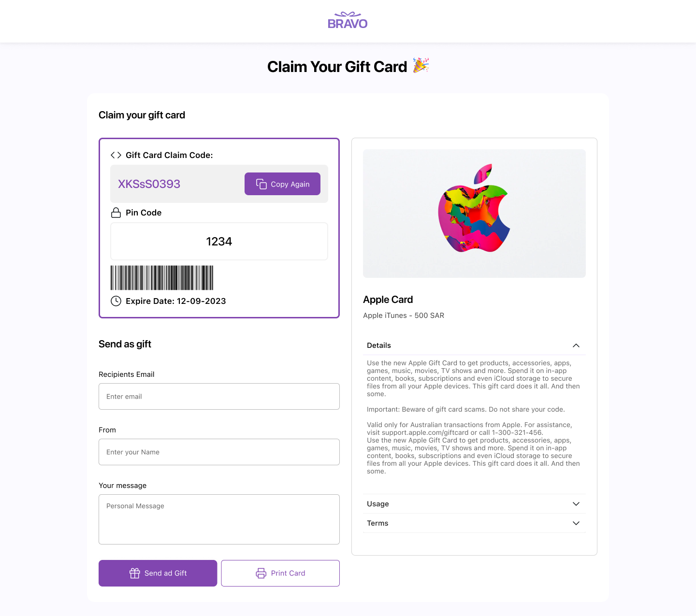Click the Print Card button
This screenshot has height=616, width=696.
pyautogui.click(x=280, y=573)
